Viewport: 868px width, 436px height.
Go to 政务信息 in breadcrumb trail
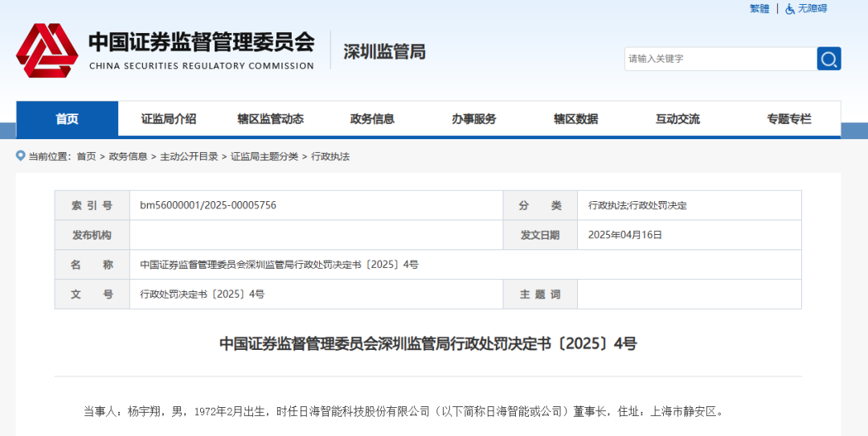pos(128,157)
